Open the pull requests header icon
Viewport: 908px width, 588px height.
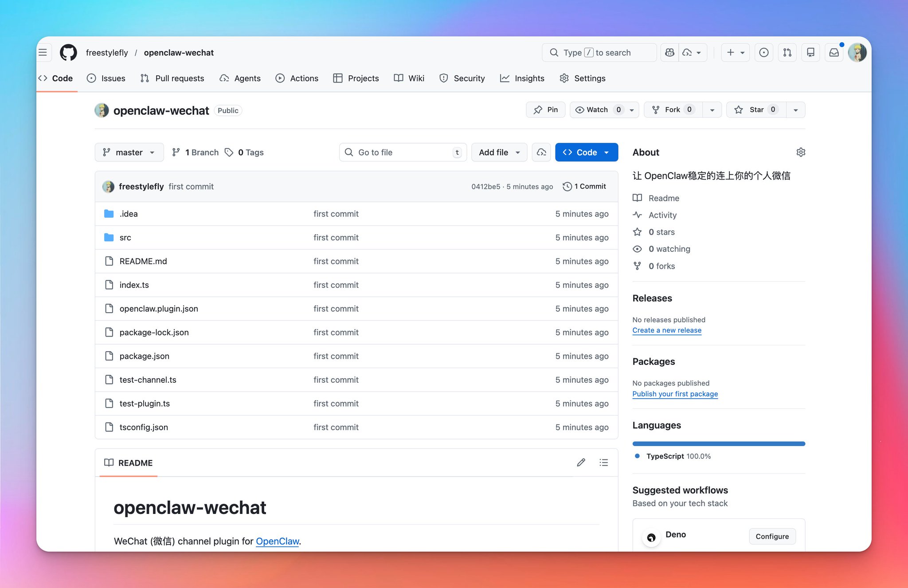(x=787, y=52)
